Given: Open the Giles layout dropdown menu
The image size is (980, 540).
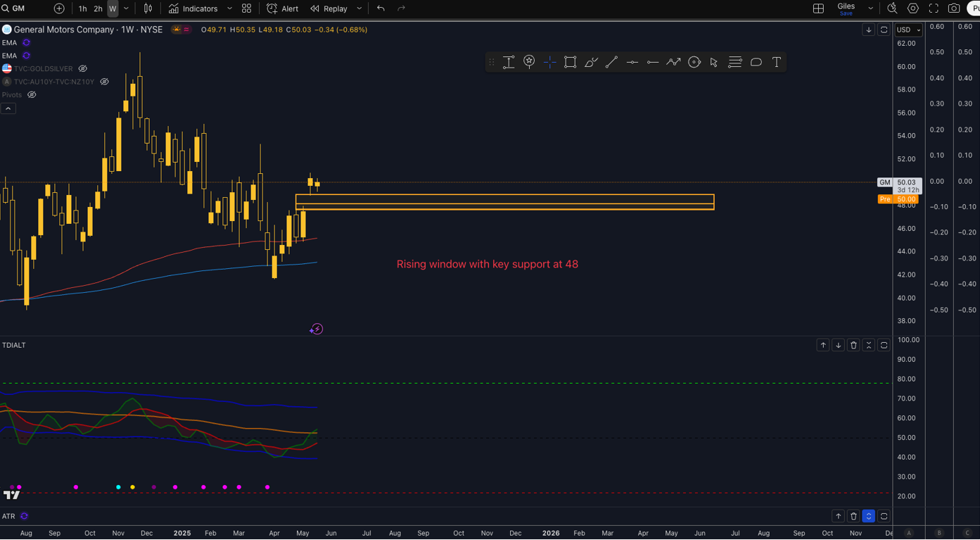Looking at the screenshot, I should [871, 8].
